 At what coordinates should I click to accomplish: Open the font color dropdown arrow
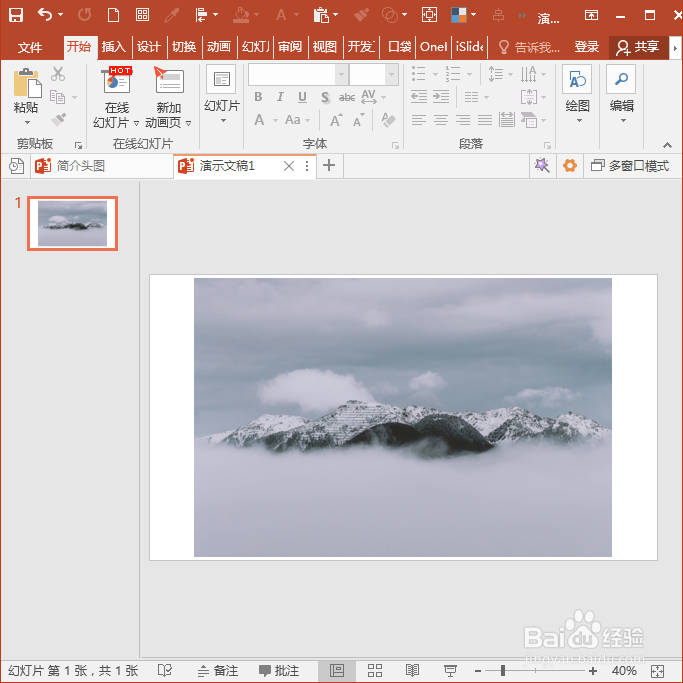(275, 120)
